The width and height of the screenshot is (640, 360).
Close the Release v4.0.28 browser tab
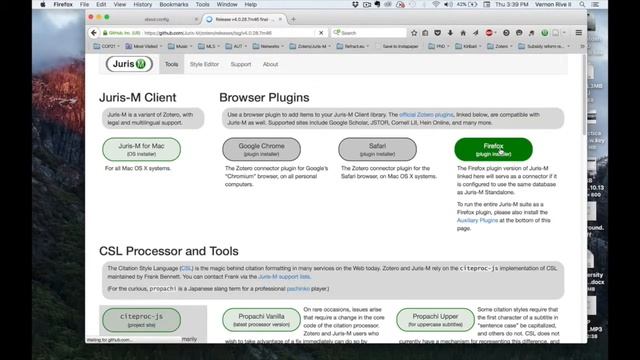coord(280,19)
